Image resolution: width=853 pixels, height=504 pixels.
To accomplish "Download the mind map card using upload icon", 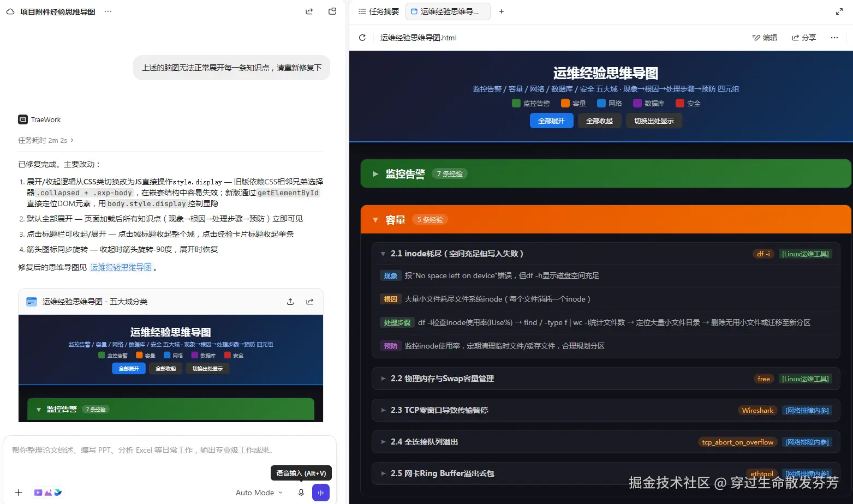I will click(290, 302).
